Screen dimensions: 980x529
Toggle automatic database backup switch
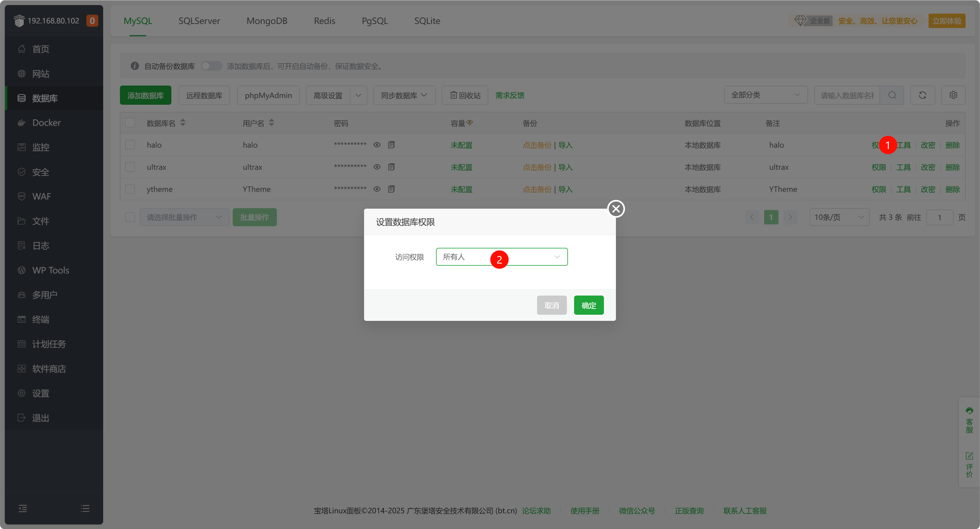pyautogui.click(x=212, y=66)
